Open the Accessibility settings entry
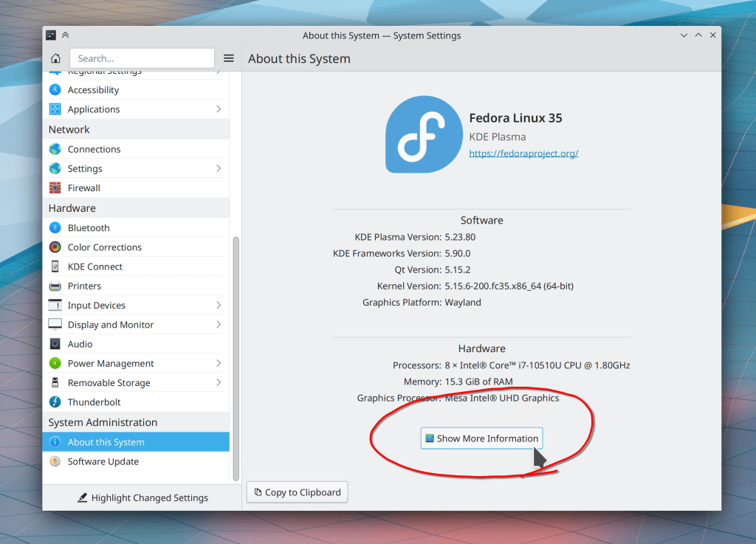 (x=93, y=90)
